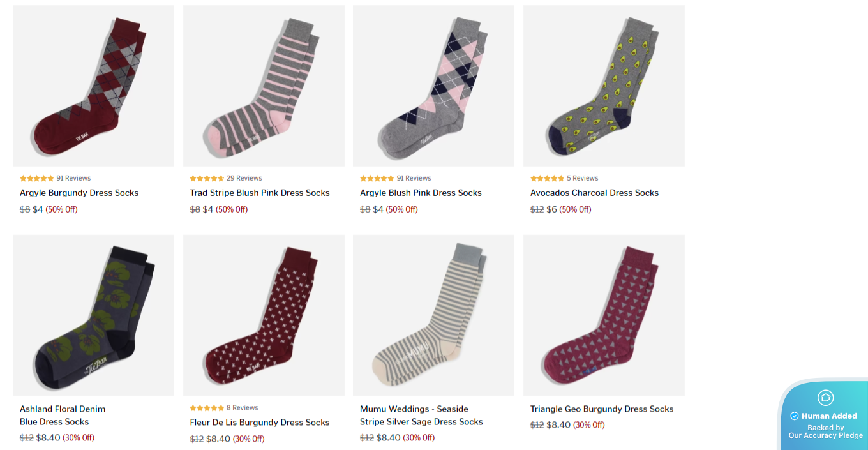
Task: Click Triangle Geo Burgundy Dress Socks title
Action: click(602, 409)
